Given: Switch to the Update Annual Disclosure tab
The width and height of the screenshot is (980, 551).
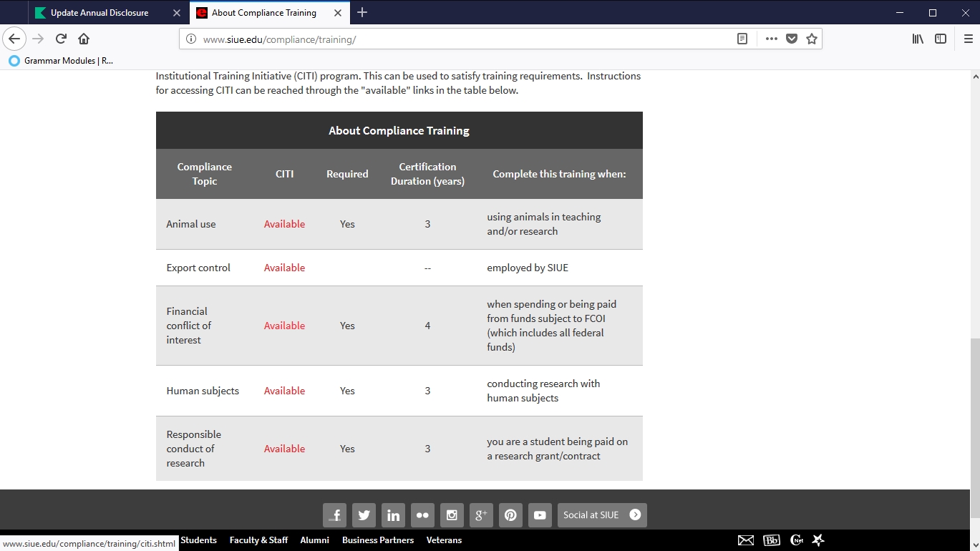Looking at the screenshot, I should (x=100, y=13).
